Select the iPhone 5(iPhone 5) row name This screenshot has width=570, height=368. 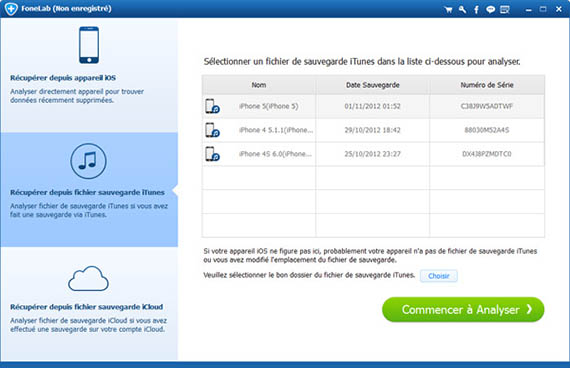269,106
